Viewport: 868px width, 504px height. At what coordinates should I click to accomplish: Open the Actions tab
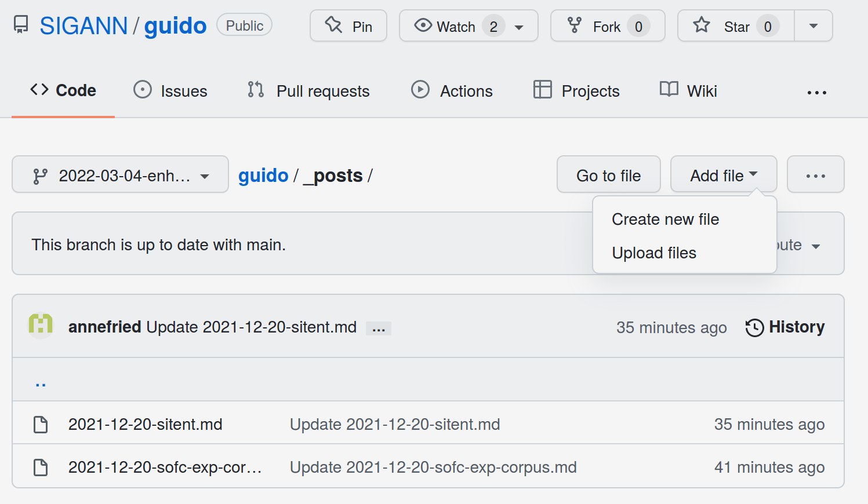(452, 91)
